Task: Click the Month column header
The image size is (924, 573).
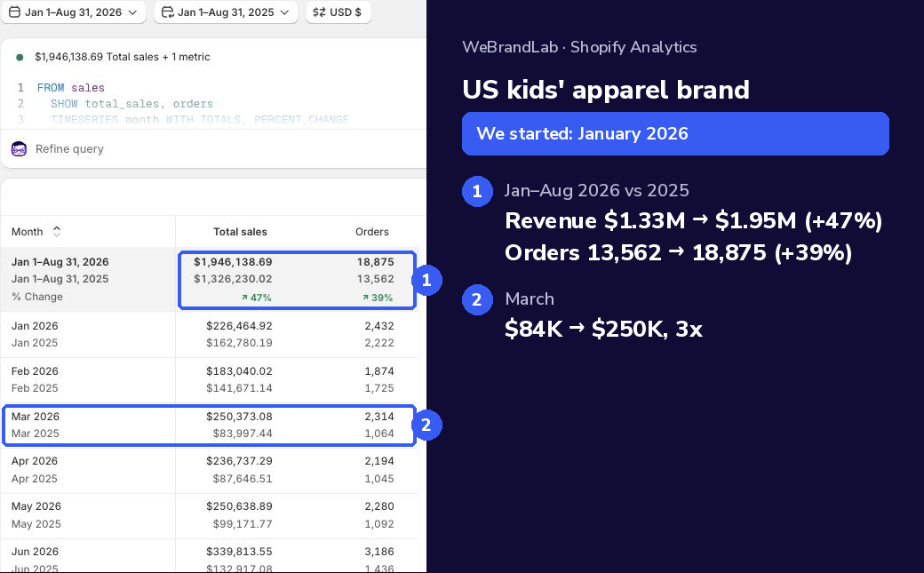Action: click(x=28, y=232)
